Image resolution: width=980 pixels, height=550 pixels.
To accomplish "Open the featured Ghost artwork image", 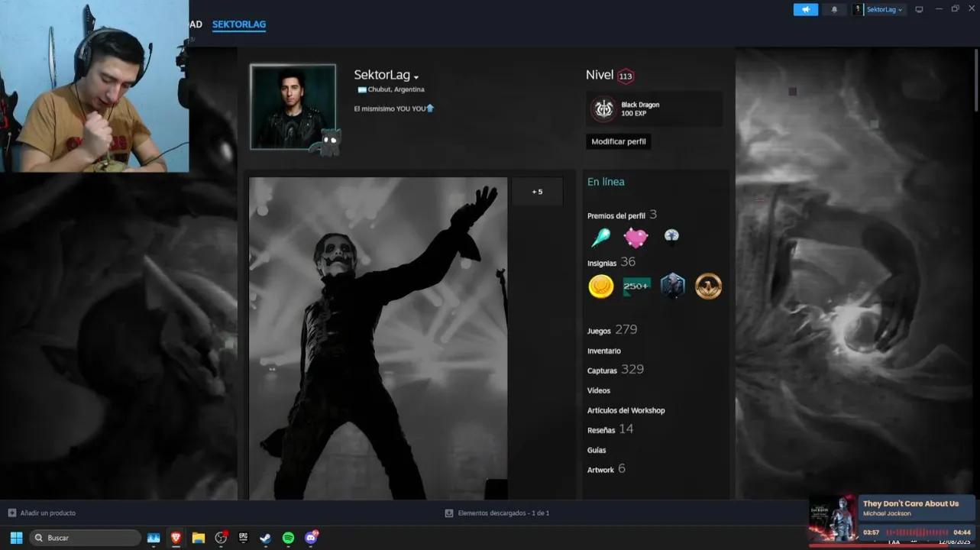I will tap(378, 338).
